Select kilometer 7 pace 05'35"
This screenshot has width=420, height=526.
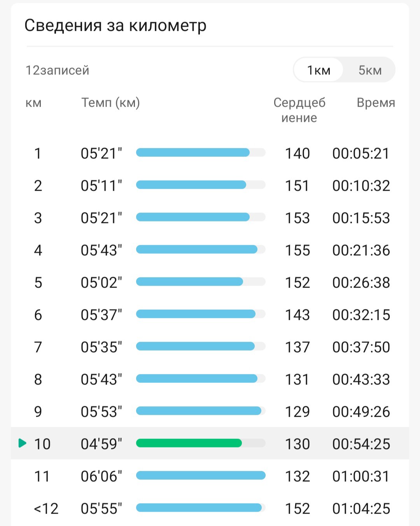(x=101, y=347)
